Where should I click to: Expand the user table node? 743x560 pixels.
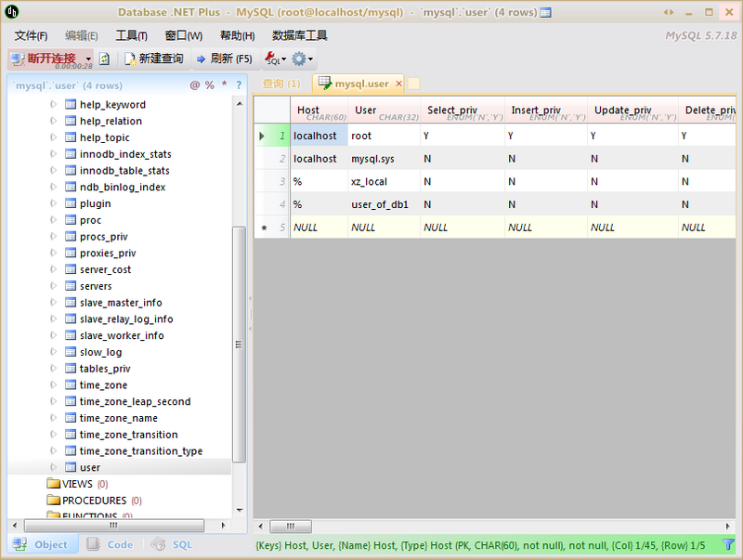54,467
